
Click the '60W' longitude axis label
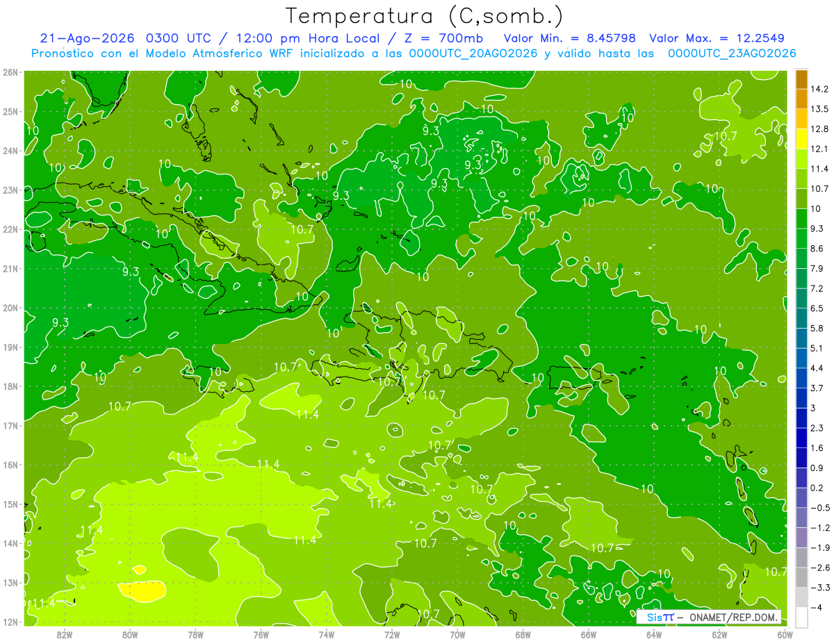click(785, 634)
